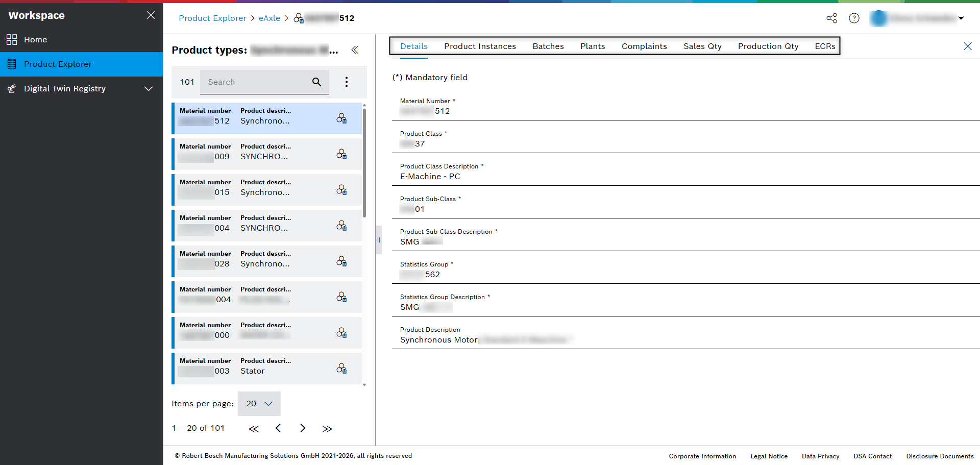The image size is (980, 465).
Task: Collapse the product types list panel
Action: (x=355, y=50)
